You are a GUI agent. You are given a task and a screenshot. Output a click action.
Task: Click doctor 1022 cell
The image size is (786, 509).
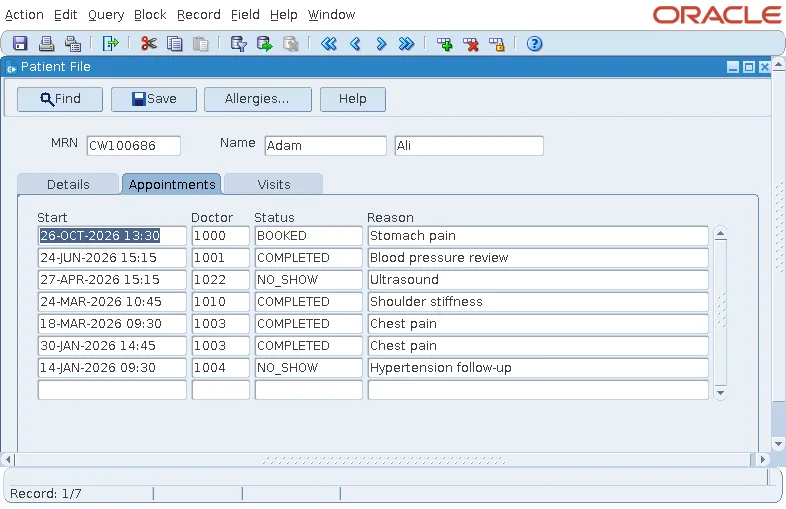click(x=221, y=280)
